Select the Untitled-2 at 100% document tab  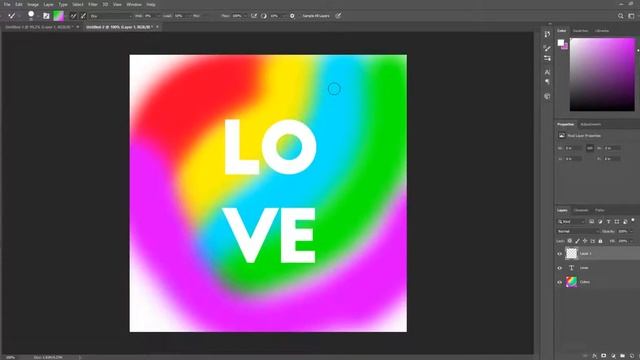(119, 27)
